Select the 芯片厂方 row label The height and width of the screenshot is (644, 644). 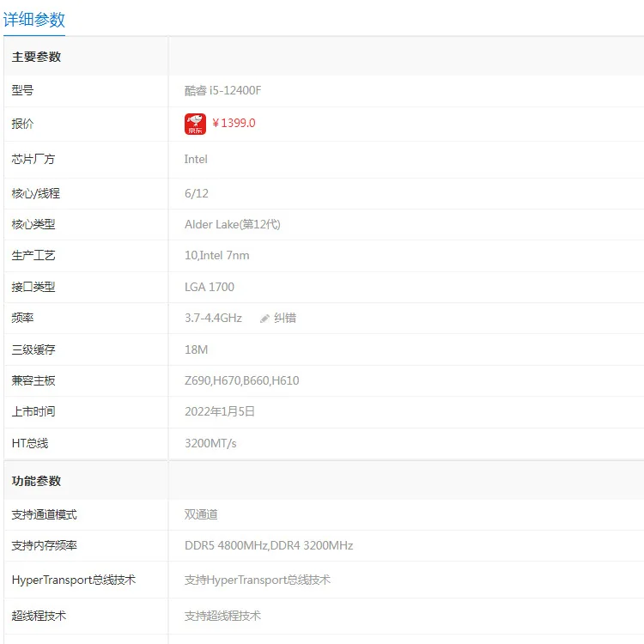click(33, 160)
